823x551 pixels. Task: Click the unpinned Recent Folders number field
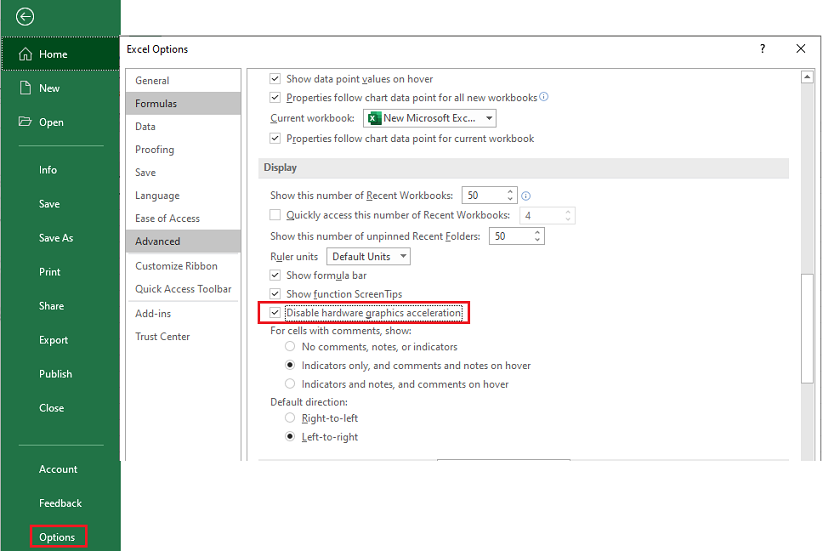(511, 236)
